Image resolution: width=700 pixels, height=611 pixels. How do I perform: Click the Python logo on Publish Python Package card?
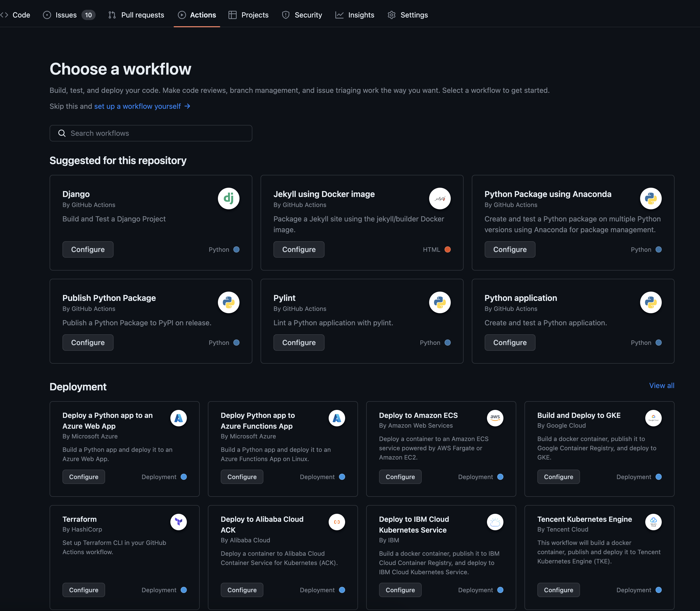[228, 302]
